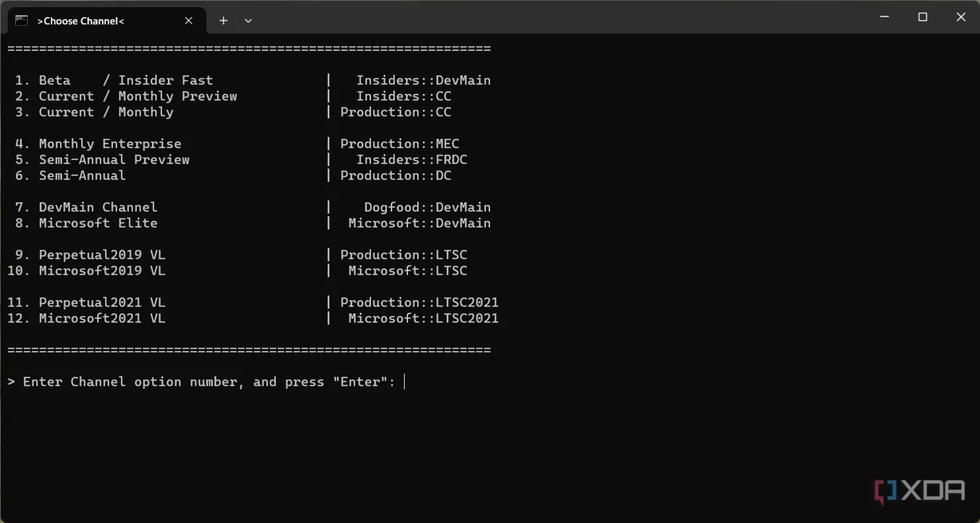
Task: Click the 'Perpetual2021 VL' option text
Action: [102, 302]
